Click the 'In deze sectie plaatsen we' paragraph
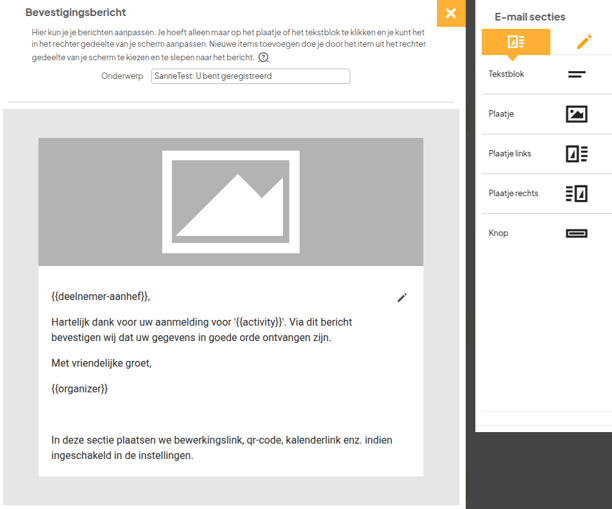Screen dimensions: 612x509 coord(222,448)
